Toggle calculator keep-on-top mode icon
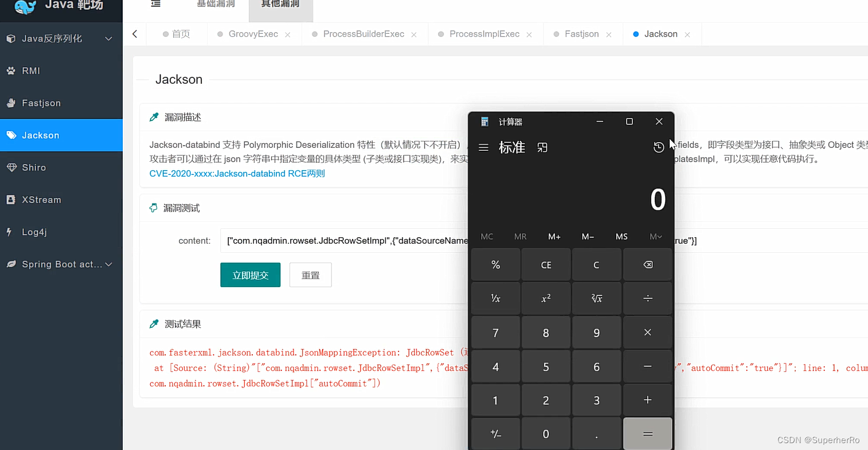 542,147
